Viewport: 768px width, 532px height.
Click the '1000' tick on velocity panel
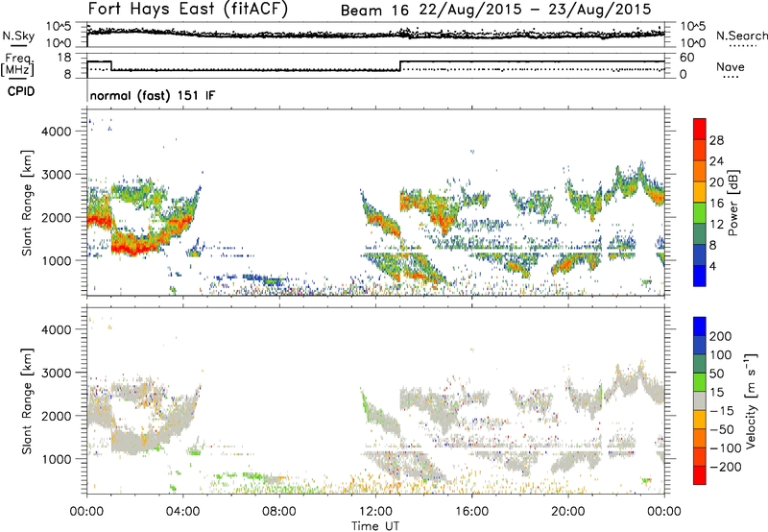(57, 459)
